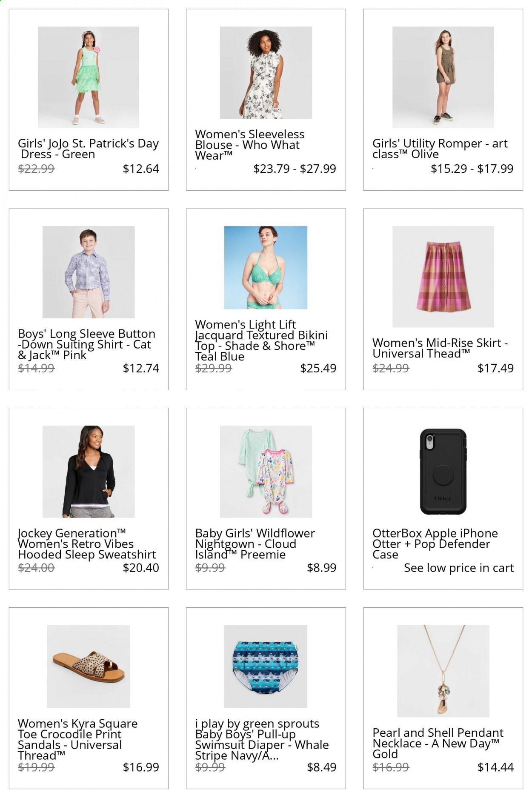Screen dimensions: 532x798
Task: Select the $14.44 necklace sale price
Action: pos(495,767)
